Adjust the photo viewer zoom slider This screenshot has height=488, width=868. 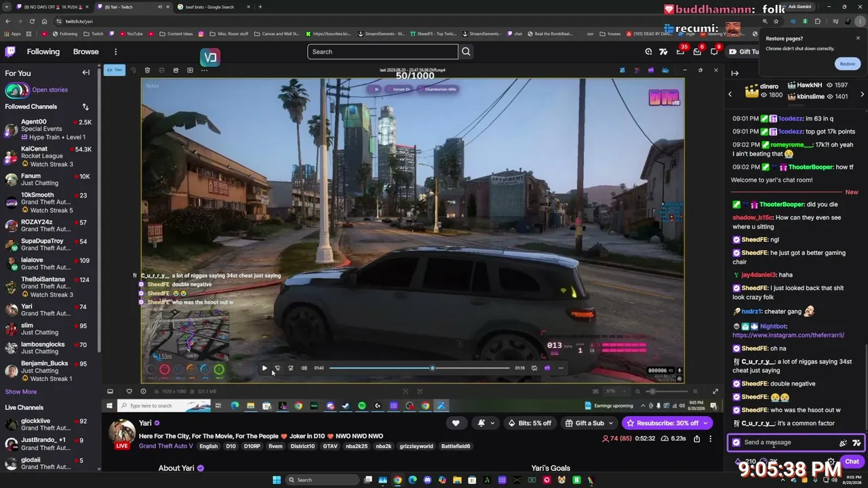coord(666,391)
